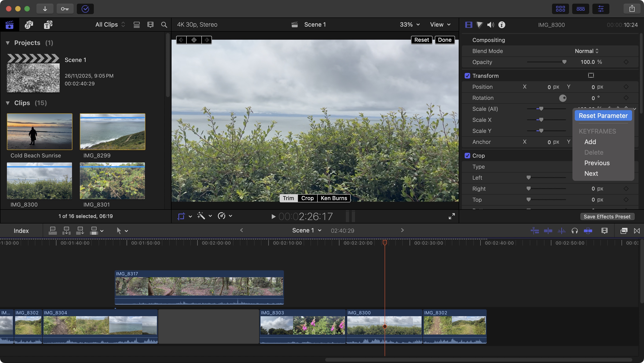This screenshot has width=644, height=363.
Task: Disable the Transform checkbox
Action: tap(467, 75)
